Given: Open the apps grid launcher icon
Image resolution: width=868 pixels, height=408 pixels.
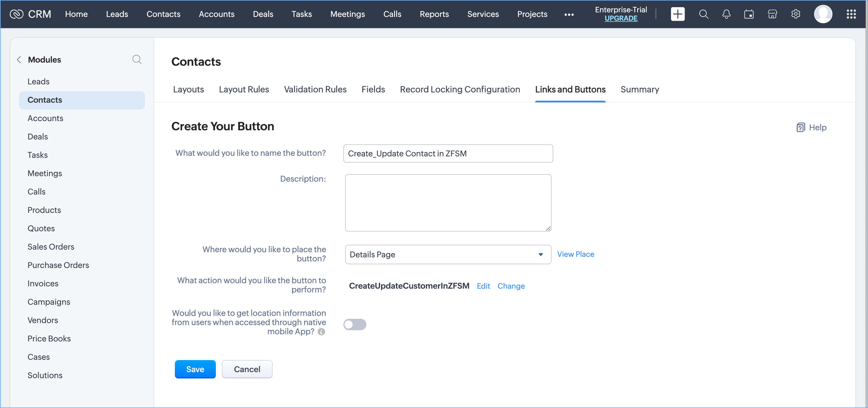Looking at the screenshot, I should [851, 14].
